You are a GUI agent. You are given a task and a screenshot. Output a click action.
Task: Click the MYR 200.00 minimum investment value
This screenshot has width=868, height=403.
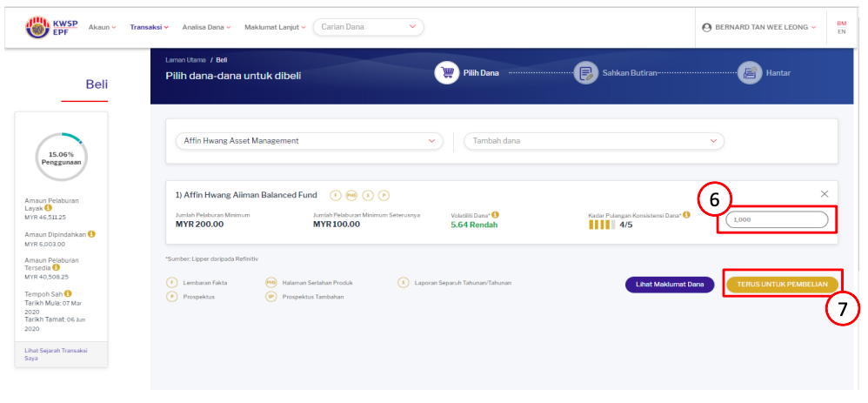(x=199, y=225)
